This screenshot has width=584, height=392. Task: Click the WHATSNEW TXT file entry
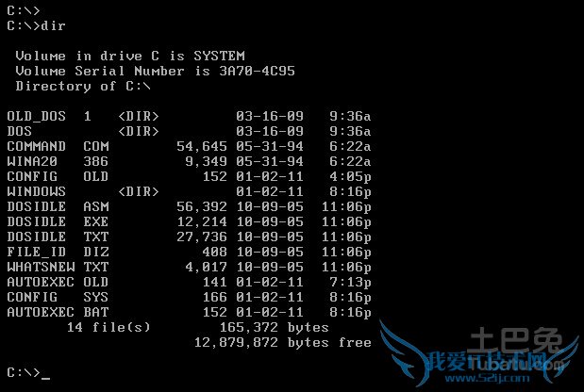pos(189,267)
